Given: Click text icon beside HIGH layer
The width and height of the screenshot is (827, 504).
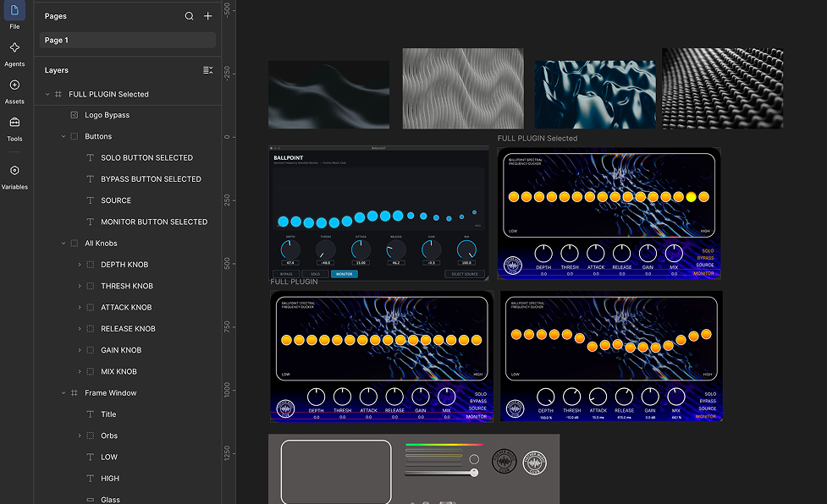Looking at the screenshot, I should point(91,479).
